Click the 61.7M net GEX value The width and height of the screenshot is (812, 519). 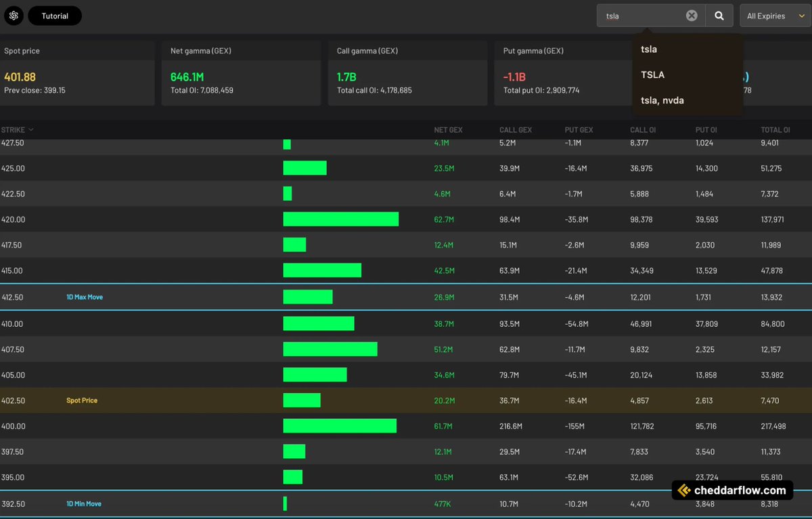tap(444, 426)
